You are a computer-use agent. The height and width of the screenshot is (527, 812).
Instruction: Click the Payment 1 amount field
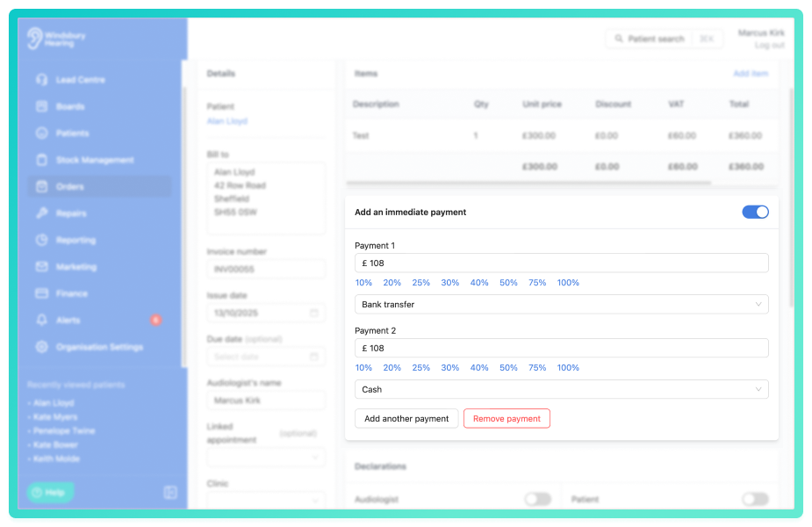[561, 263]
